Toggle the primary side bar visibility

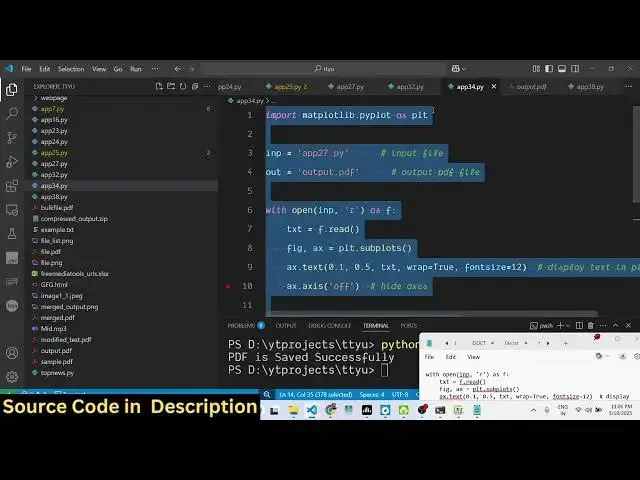click(549, 69)
